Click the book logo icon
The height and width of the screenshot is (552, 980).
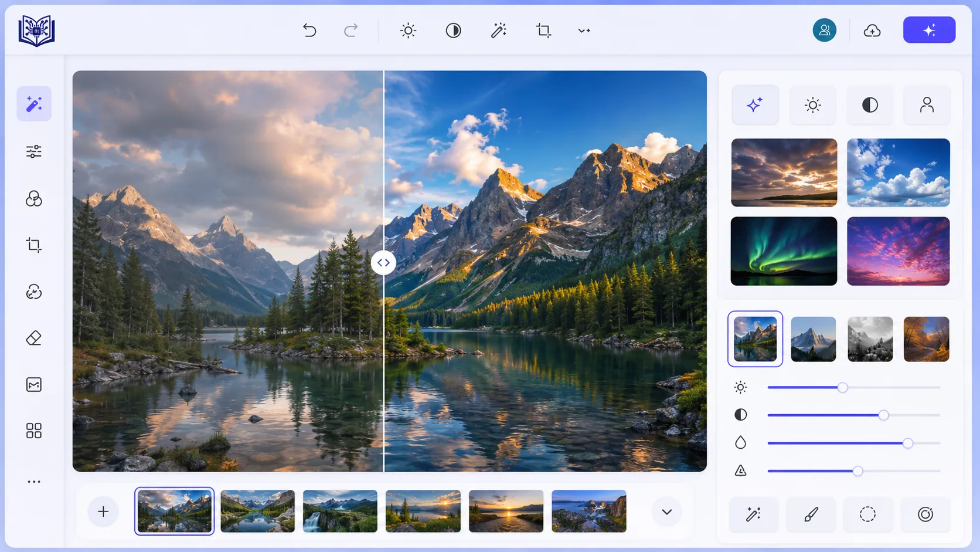tap(36, 31)
